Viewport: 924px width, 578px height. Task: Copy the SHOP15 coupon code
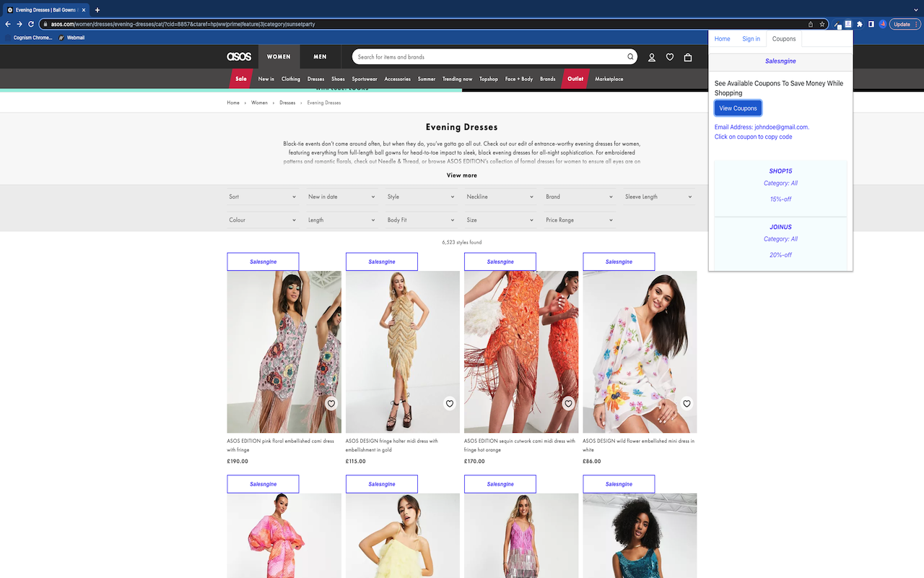coord(780,171)
